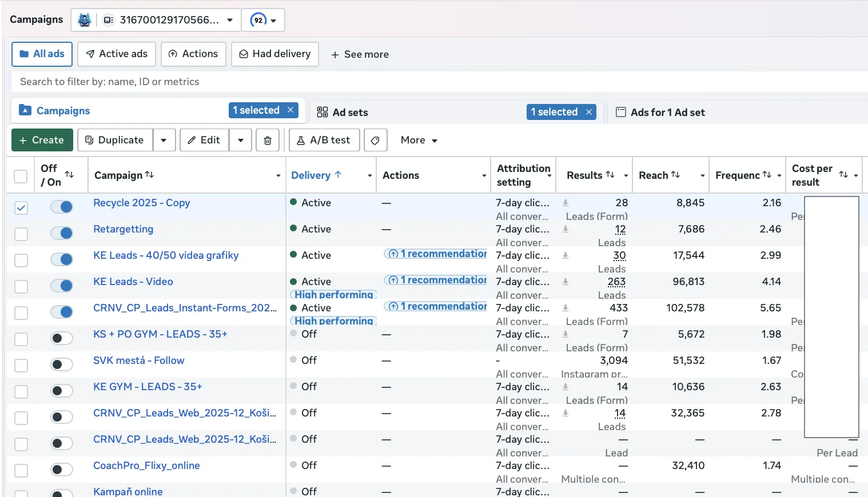Click the Duplicate button
Viewport: 868px width, 497px height.
tap(115, 140)
